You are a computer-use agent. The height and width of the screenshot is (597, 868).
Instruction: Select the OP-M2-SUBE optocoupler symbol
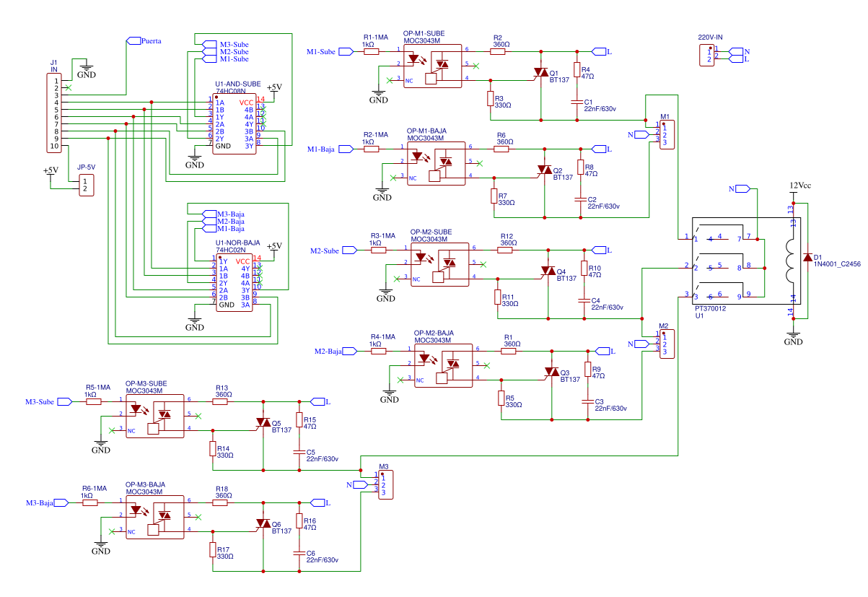coord(439,264)
